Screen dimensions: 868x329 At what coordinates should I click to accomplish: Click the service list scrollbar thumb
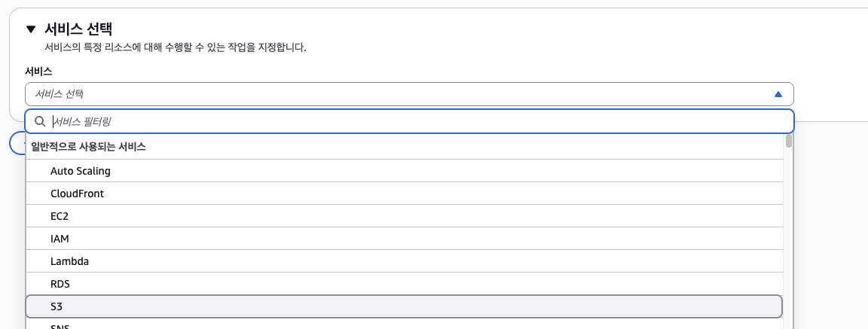point(788,141)
